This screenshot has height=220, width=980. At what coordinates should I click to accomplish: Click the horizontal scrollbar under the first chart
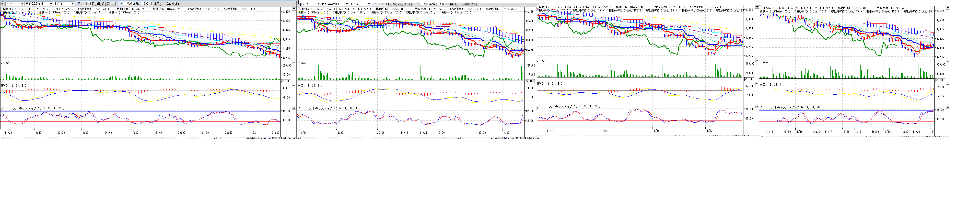(114, 138)
